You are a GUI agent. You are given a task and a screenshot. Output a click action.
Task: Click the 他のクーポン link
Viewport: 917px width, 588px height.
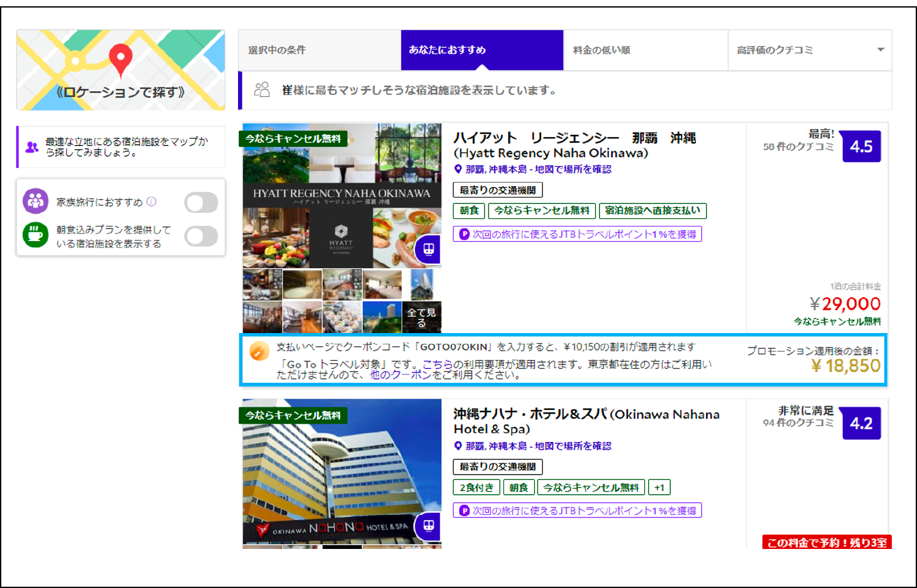401,375
